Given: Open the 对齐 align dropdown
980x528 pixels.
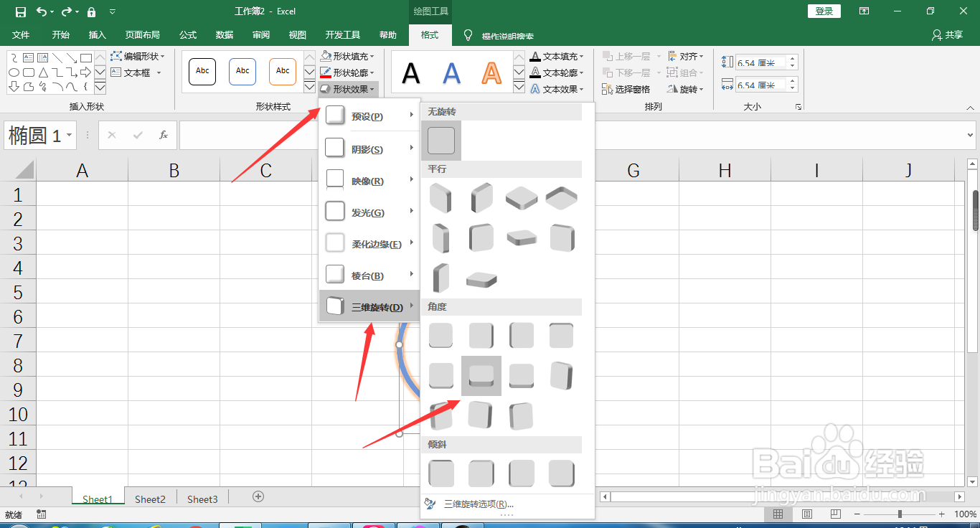Looking at the screenshot, I should tap(686, 56).
